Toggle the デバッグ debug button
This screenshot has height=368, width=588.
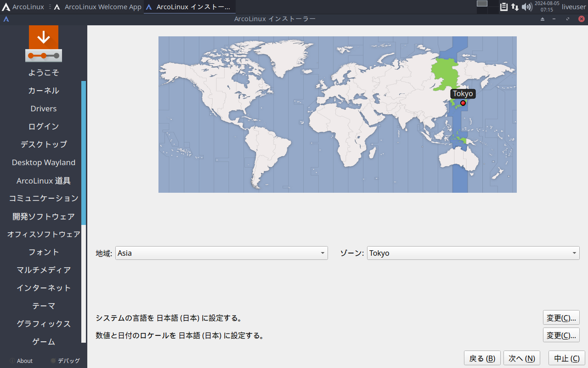pyautogui.click(x=65, y=361)
